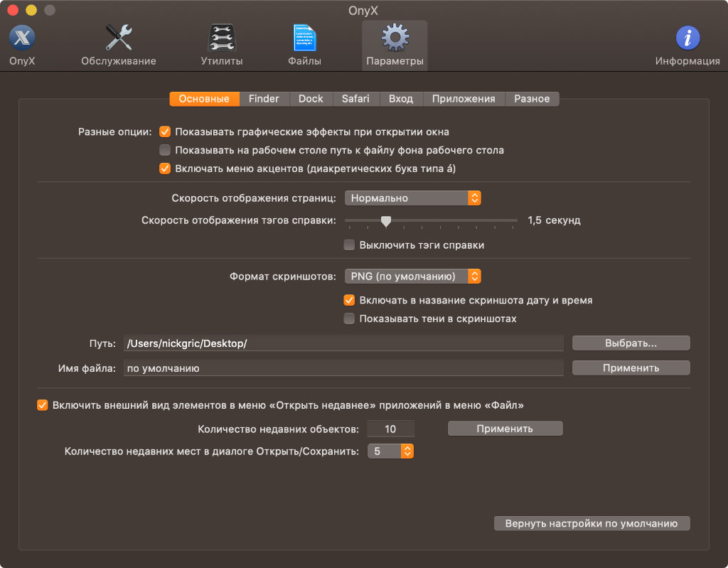728x568 pixels.
Task: Click the Имя файла input field
Action: 343,368
